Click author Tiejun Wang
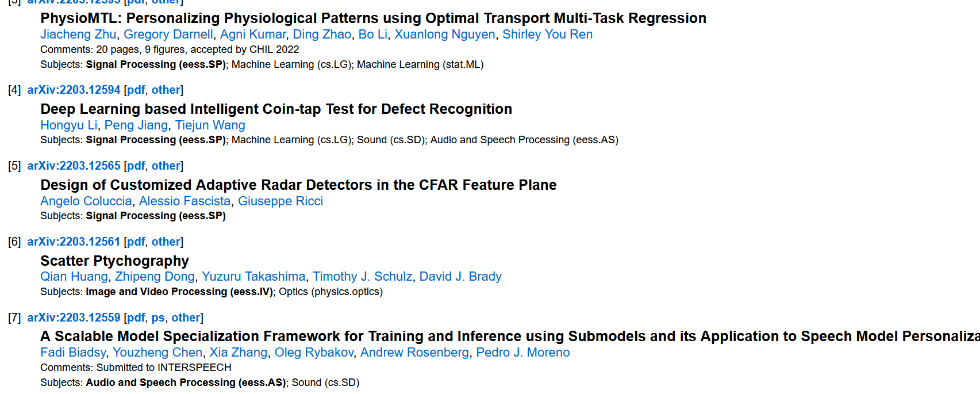The height and width of the screenshot is (394, 980). pyautogui.click(x=210, y=125)
